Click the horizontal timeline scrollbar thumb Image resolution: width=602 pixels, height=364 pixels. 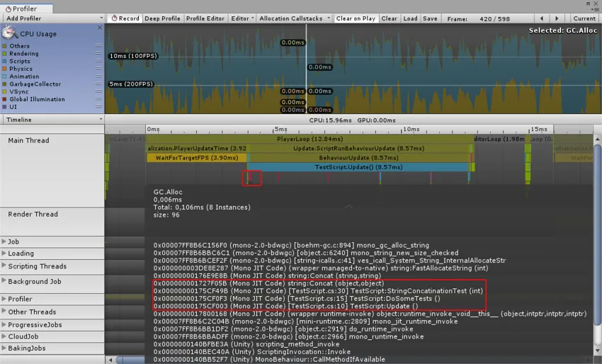[130, 360]
